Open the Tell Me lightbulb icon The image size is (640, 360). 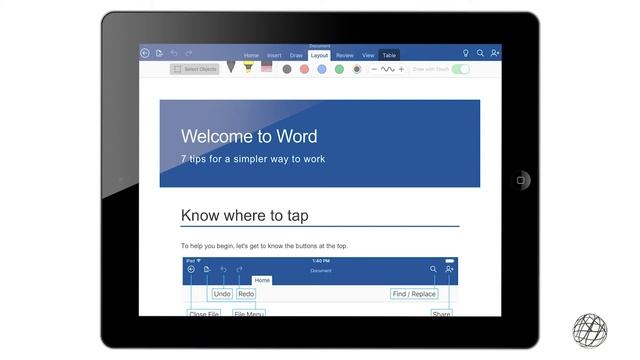coord(466,53)
